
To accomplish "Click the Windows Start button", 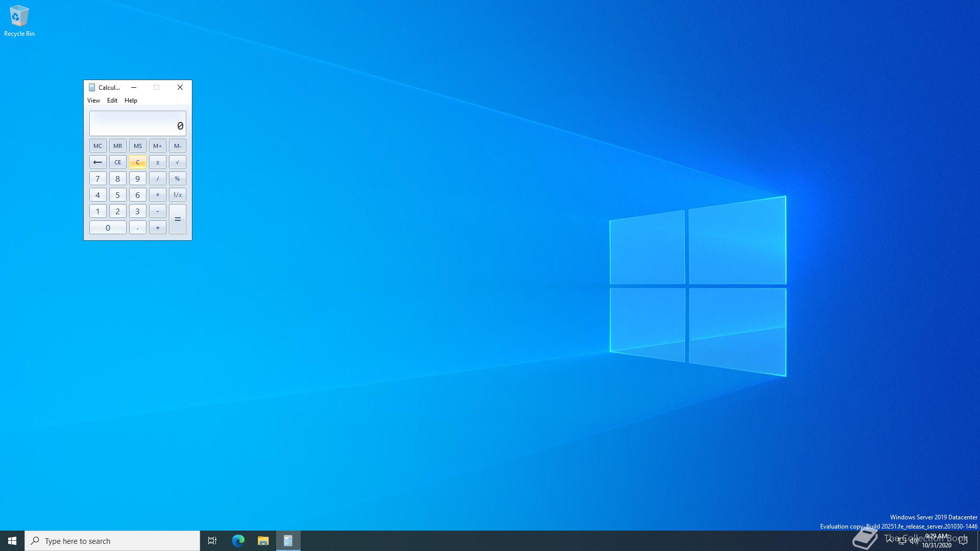I will (x=12, y=541).
